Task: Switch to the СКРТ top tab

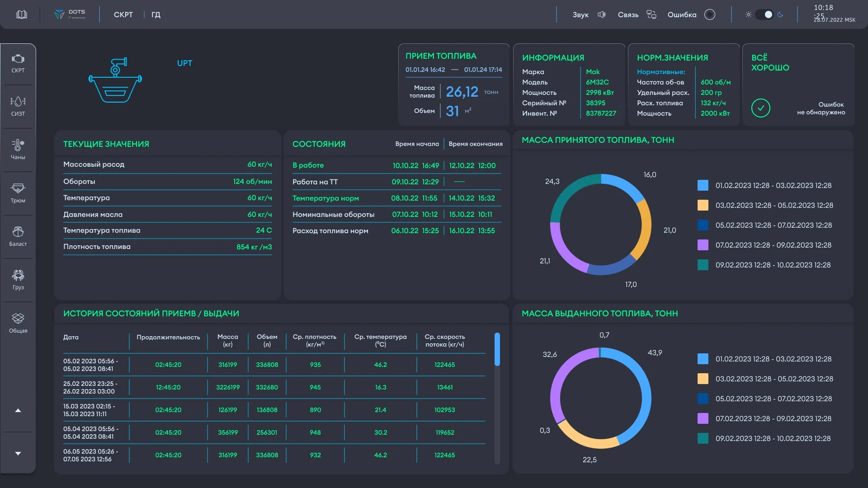Action: click(x=123, y=14)
